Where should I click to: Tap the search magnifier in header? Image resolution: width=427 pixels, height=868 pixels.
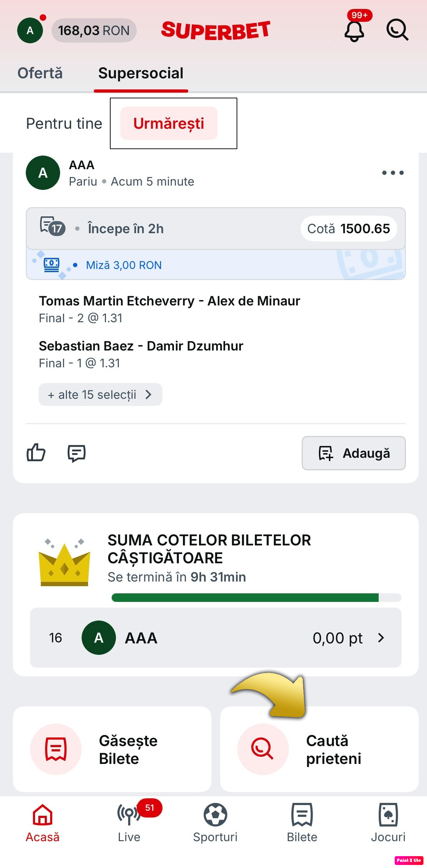[397, 30]
